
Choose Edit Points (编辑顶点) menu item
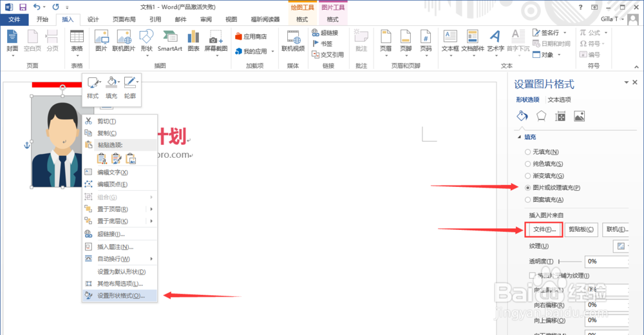[x=120, y=184]
